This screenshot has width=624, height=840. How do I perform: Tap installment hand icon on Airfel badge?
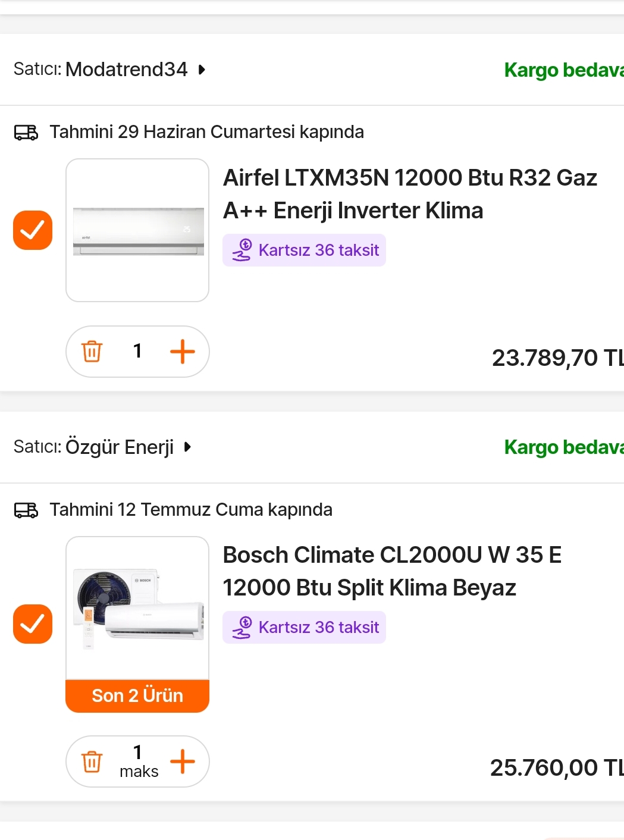pos(242,250)
